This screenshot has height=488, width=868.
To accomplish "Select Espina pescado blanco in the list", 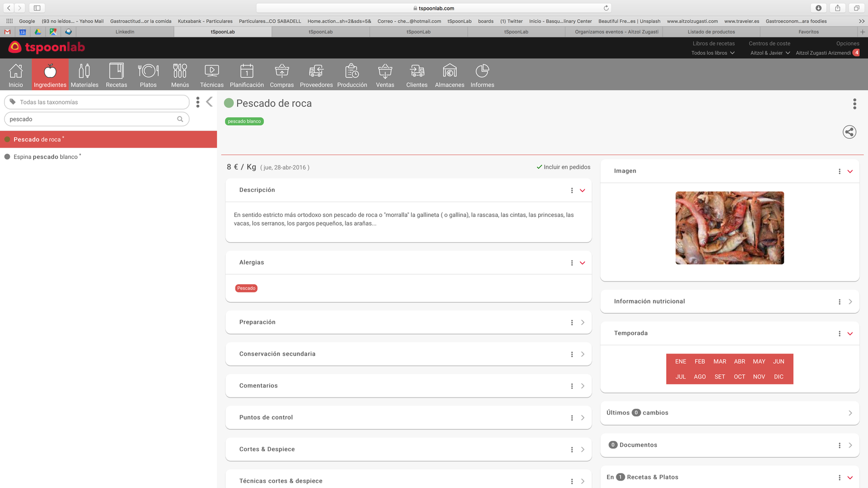I will (x=46, y=157).
